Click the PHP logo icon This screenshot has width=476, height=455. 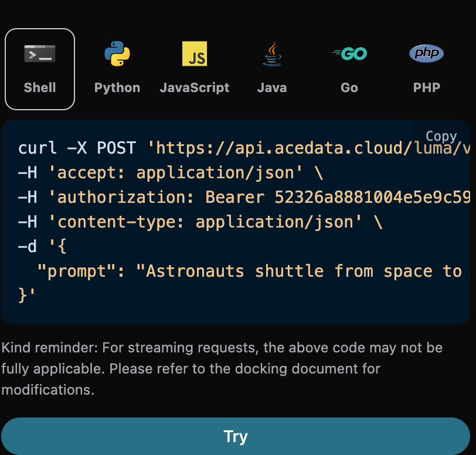coord(426,53)
